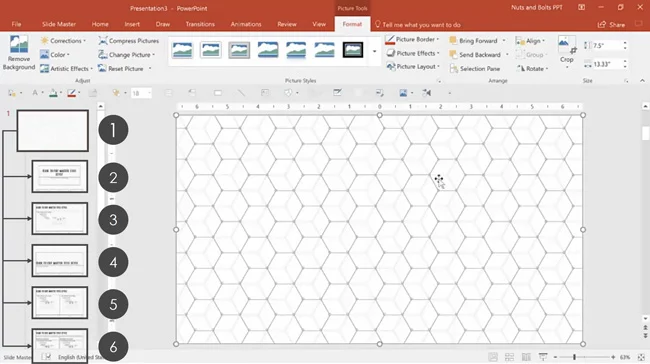The width and height of the screenshot is (650, 364).
Task: Click the Share button
Action: 611,24
